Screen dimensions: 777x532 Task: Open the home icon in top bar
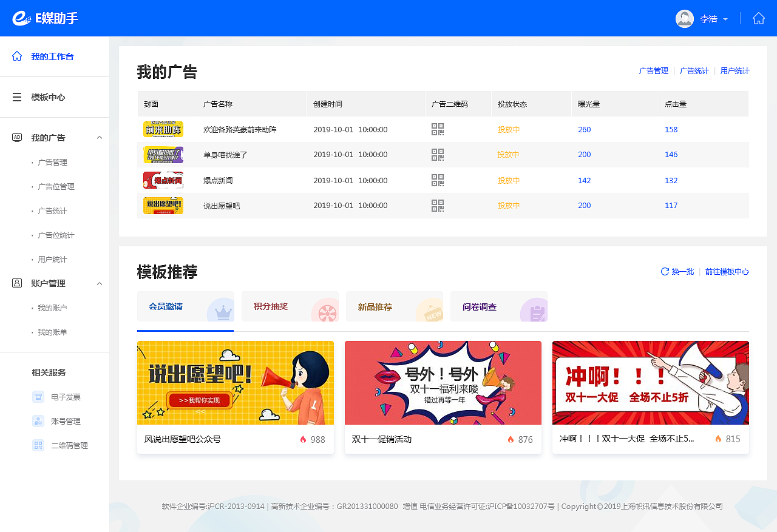pos(759,18)
